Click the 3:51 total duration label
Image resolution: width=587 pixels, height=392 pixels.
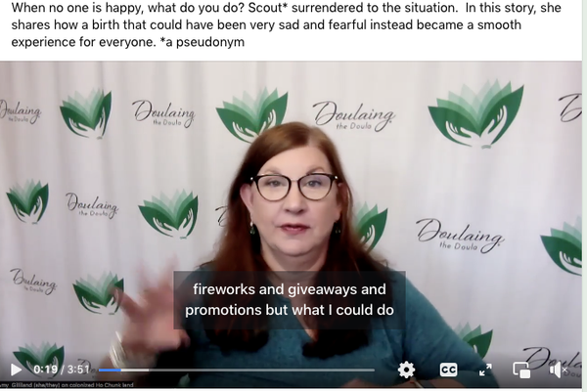(x=78, y=370)
